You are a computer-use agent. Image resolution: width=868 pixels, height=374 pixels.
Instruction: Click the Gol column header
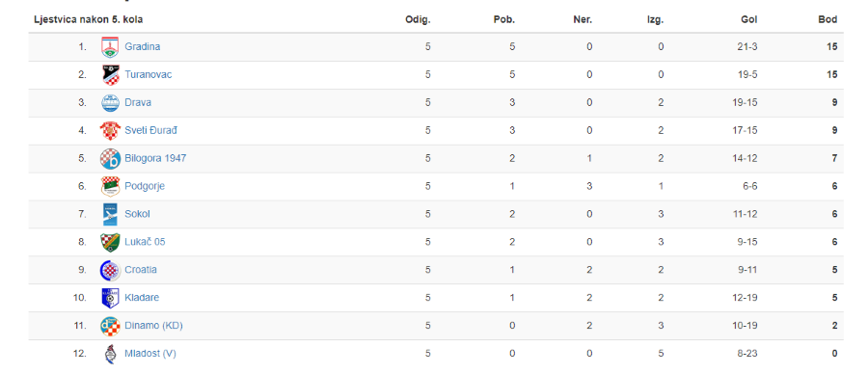749,20
